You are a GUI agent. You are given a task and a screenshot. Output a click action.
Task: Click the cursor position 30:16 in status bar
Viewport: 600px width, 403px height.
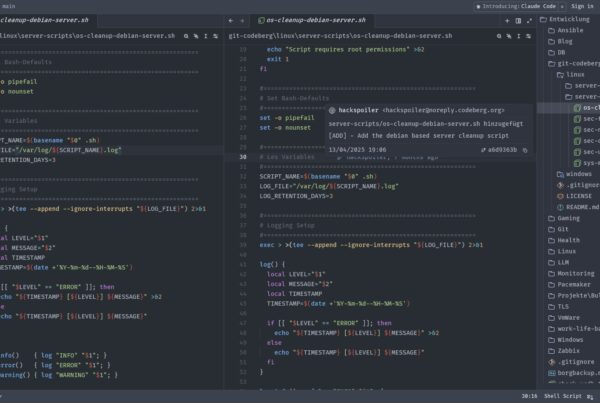tap(529, 396)
